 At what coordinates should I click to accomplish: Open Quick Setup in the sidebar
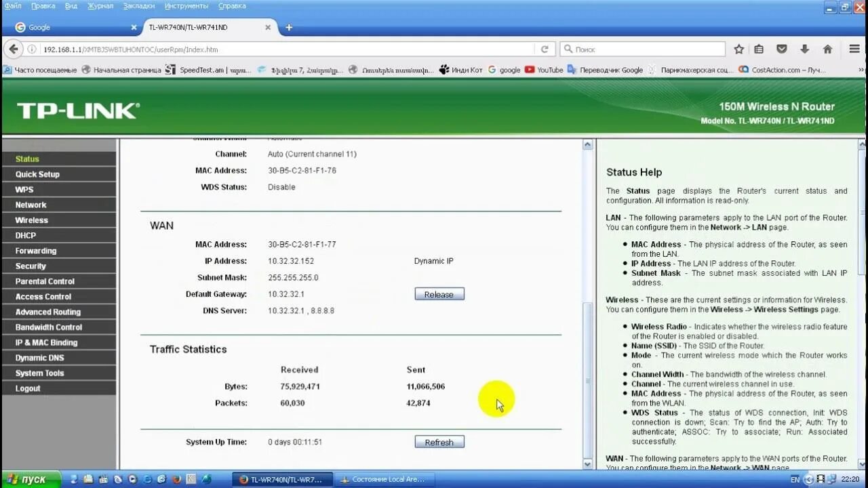click(59, 174)
